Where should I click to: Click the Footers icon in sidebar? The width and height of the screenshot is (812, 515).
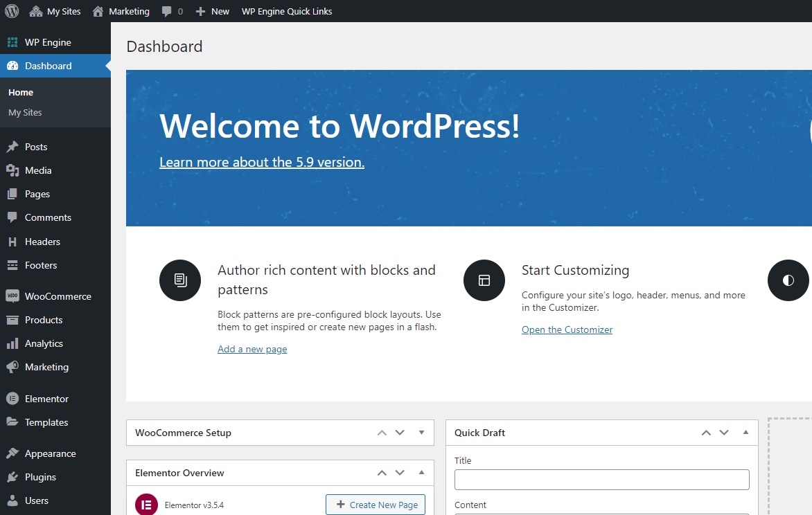click(x=12, y=265)
